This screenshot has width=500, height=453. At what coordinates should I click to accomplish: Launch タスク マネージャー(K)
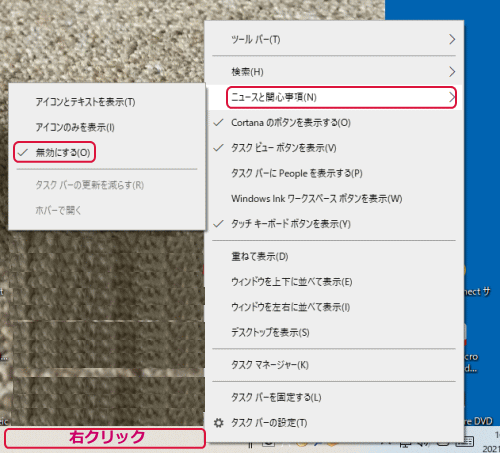pos(334,365)
